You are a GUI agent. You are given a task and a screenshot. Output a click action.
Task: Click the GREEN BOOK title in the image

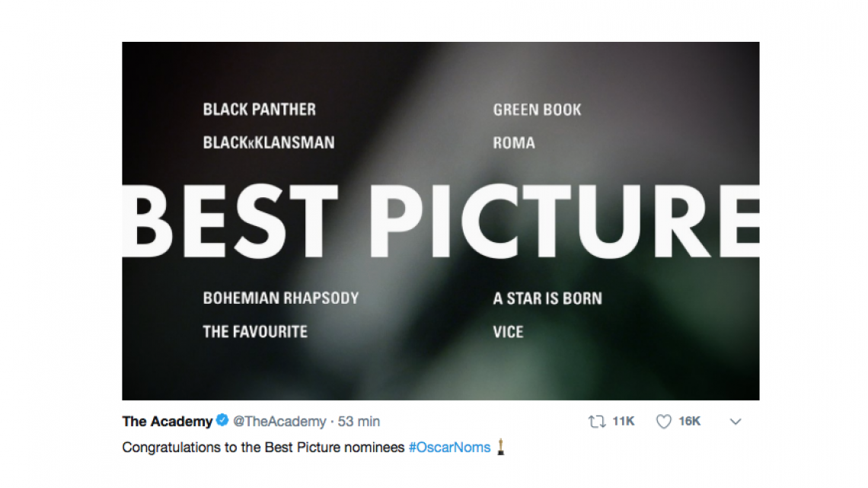click(537, 110)
